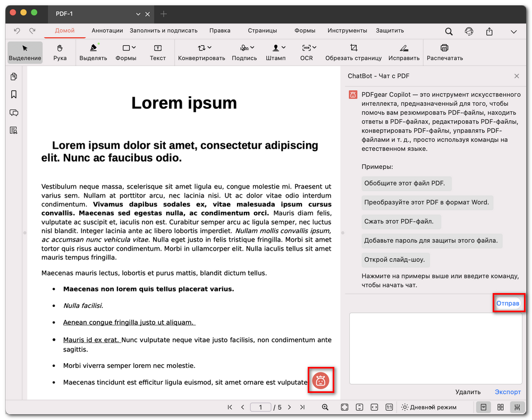
Task: Open the Подпись signature dropdown
Action: (x=244, y=52)
